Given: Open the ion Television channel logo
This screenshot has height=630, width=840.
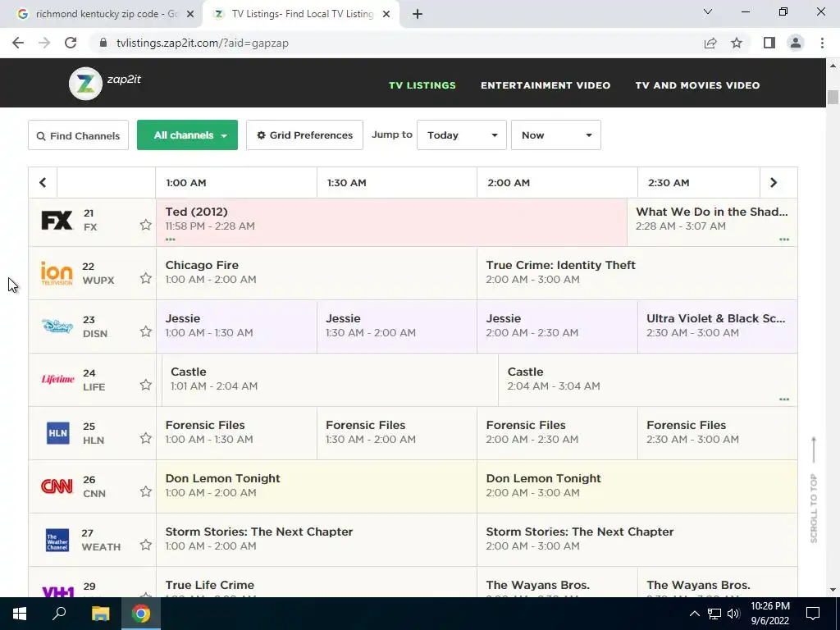Looking at the screenshot, I should click(x=57, y=273).
